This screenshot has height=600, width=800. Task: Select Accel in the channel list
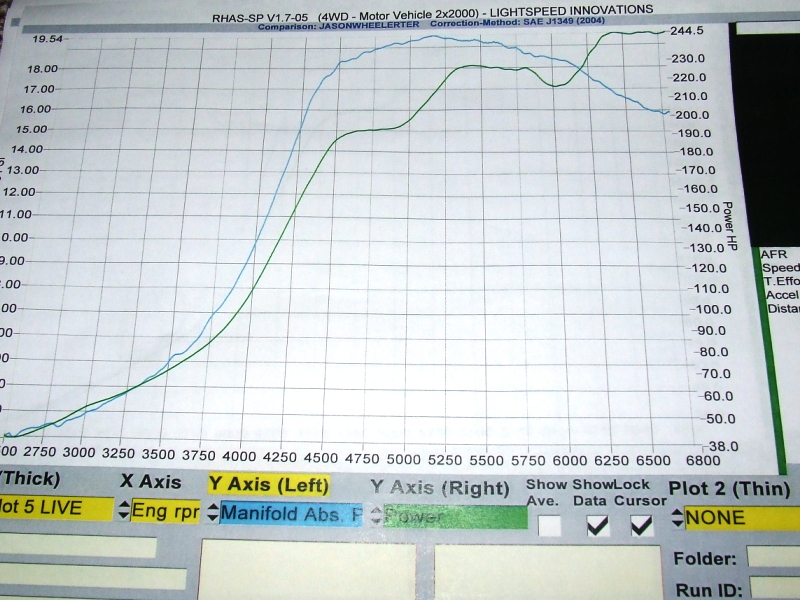782,295
